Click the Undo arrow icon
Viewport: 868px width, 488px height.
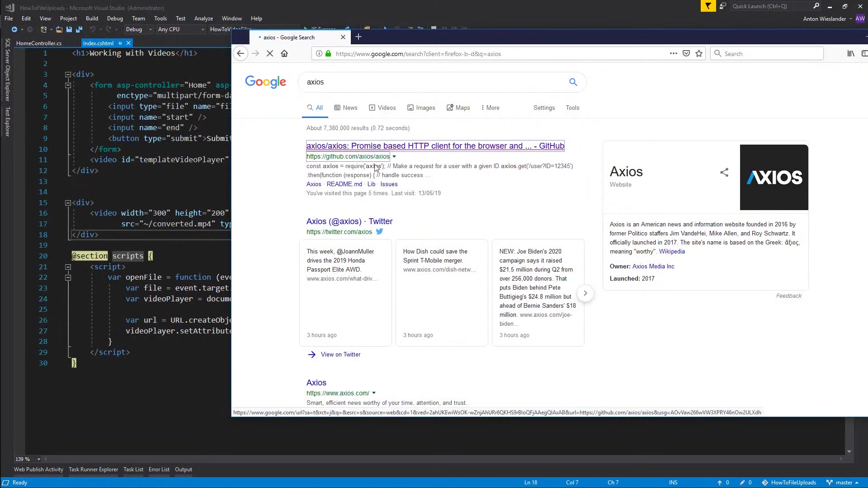(92, 29)
